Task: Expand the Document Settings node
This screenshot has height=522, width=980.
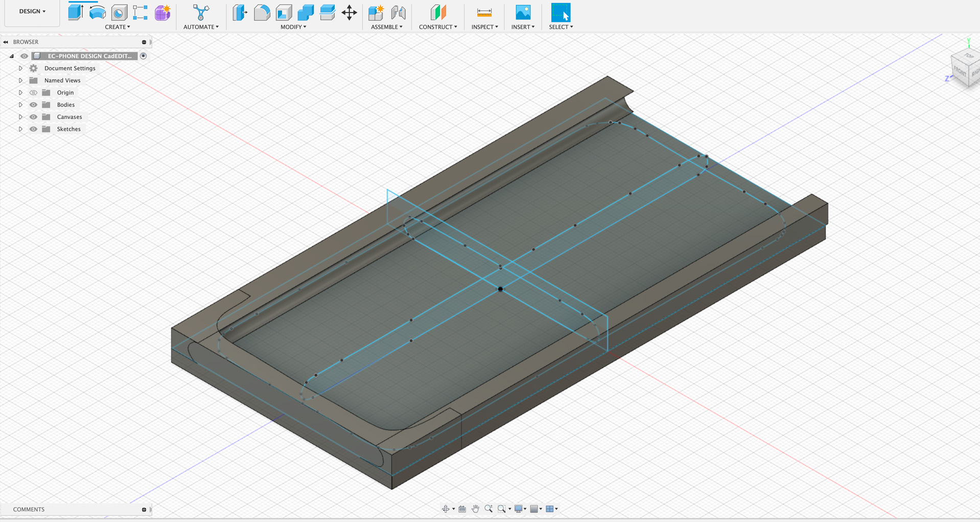Action: pyautogui.click(x=20, y=69)
